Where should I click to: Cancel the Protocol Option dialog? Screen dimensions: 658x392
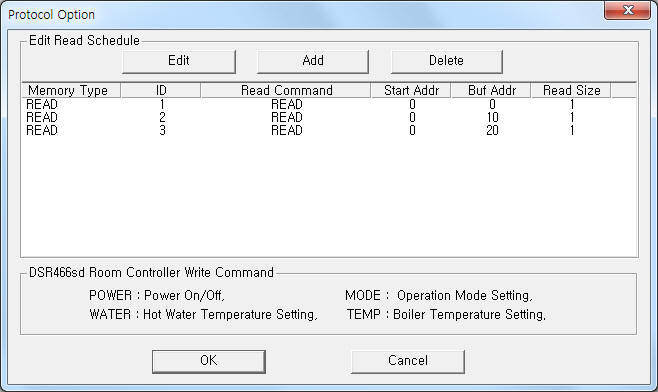407,361
